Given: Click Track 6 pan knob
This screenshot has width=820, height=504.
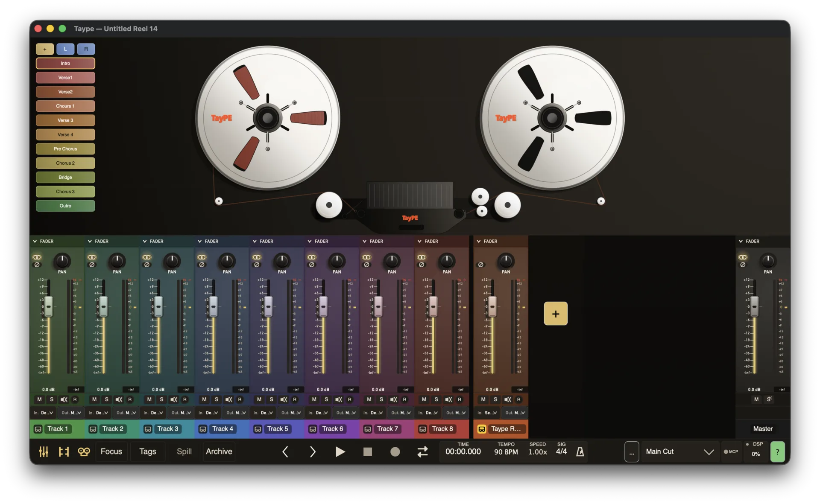Looking at the screenshot, I should tap(337, 261).
